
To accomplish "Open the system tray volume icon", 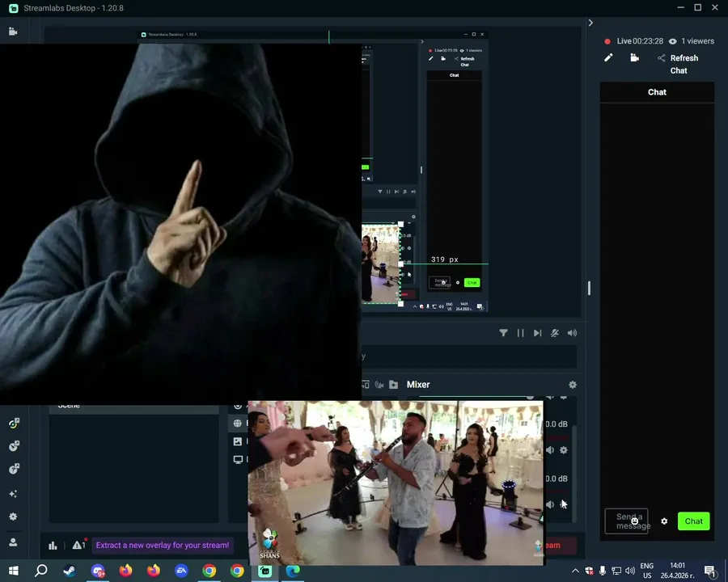I will tap(630, 571).
